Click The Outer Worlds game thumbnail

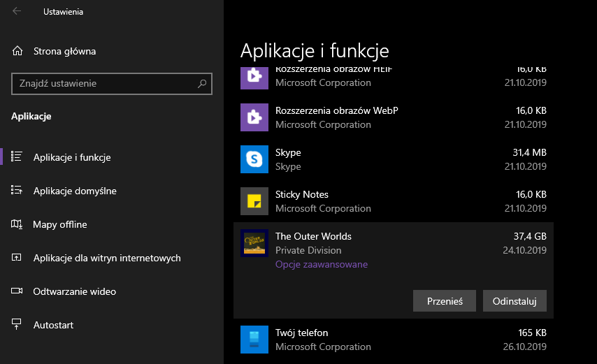254,243
